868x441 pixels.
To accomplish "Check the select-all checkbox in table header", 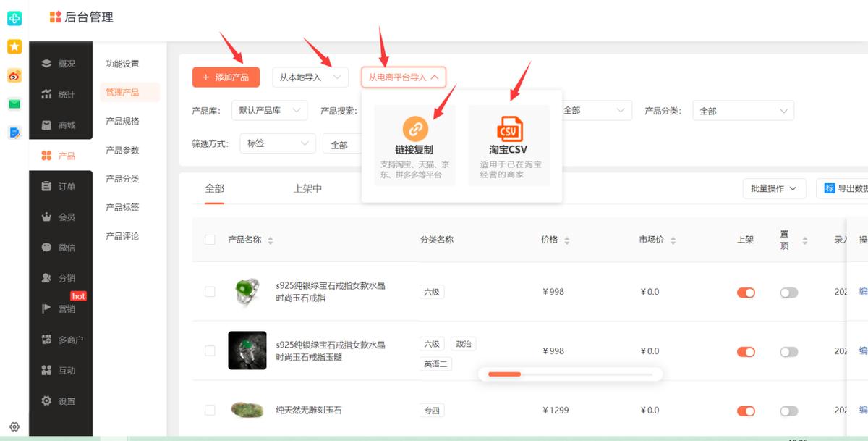I will click(x=210, y=239).
